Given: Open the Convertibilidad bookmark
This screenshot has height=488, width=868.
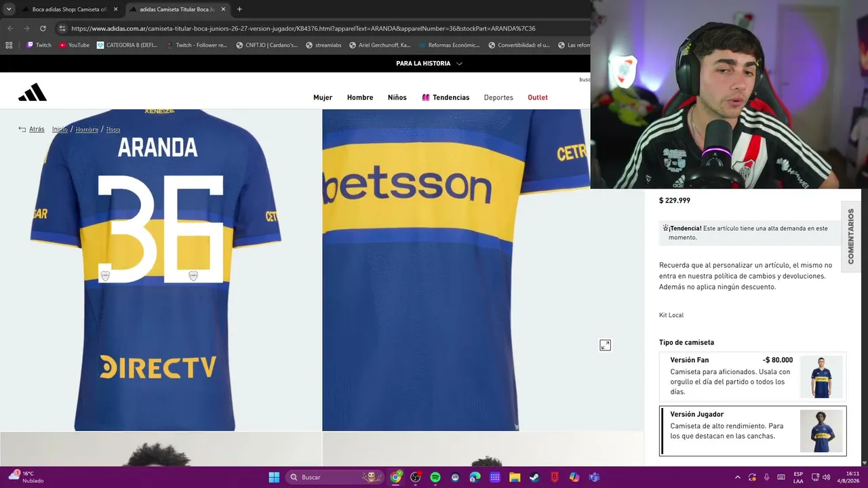Looking at the screenshot, I should [x=519, y=45].
